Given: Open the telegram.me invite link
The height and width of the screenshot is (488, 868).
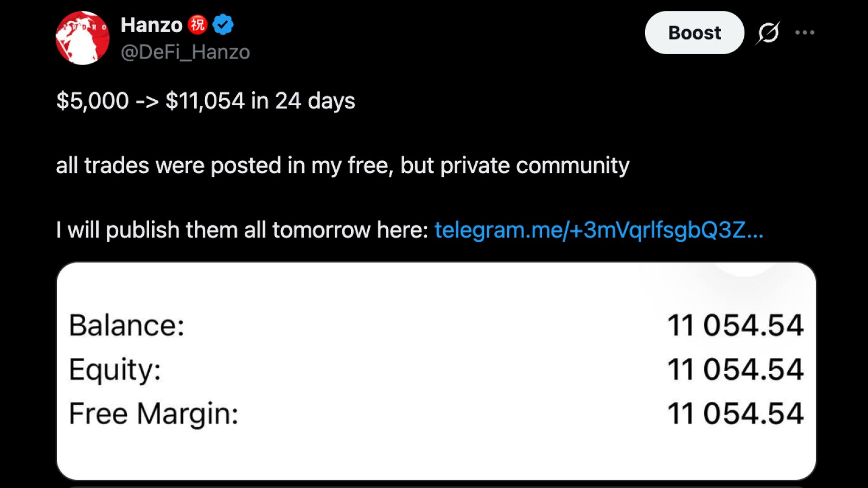Looking at the screenshot, I should click(x=599, y=230).
